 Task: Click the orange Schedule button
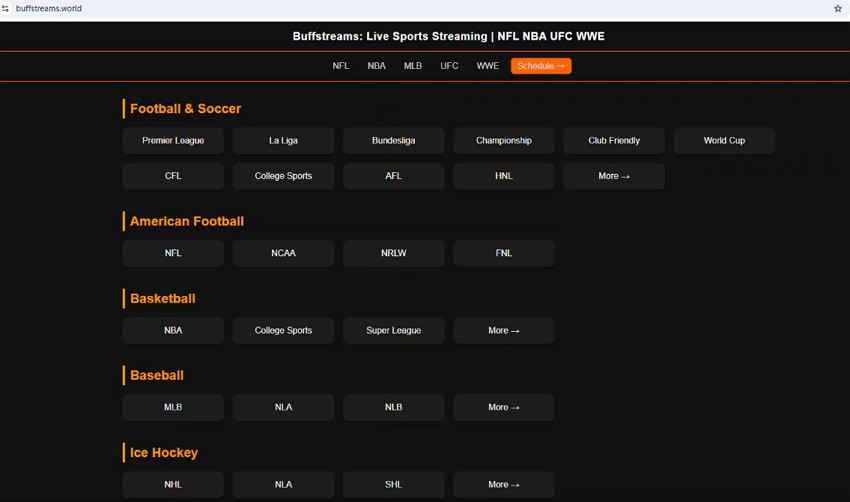pyautogui.click(x=541, y=66)
